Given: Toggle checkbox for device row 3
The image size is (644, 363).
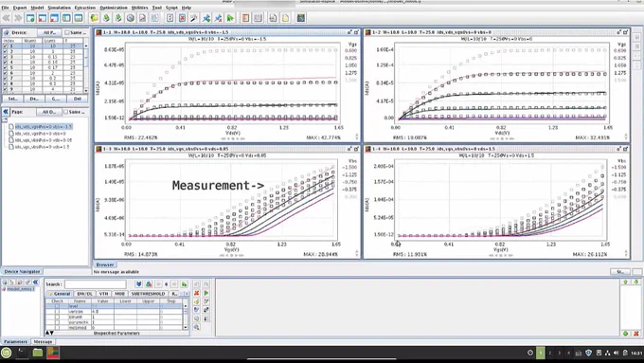Looking at the screenshot, I should (6, 57).
